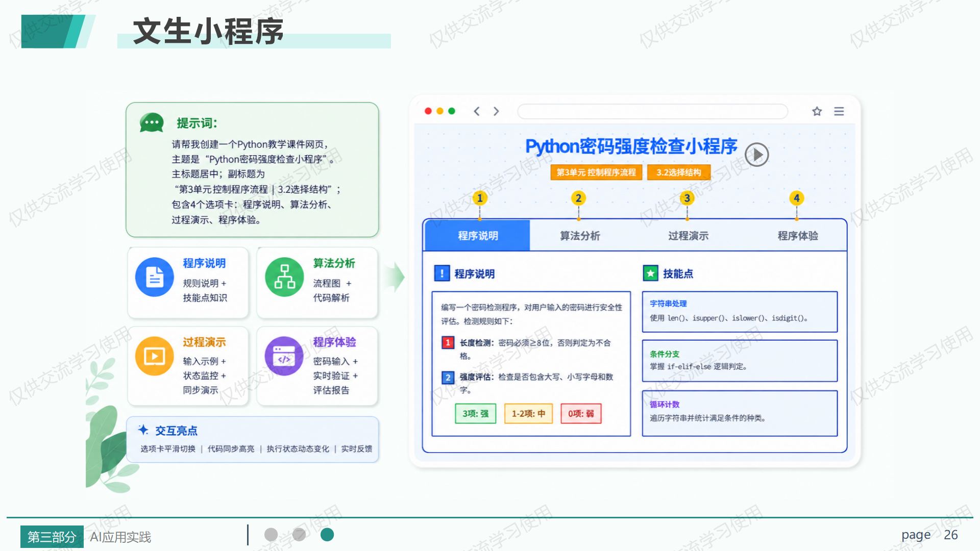Click the green window maximize dot
The image size is (980, 551).
point(452,111)
